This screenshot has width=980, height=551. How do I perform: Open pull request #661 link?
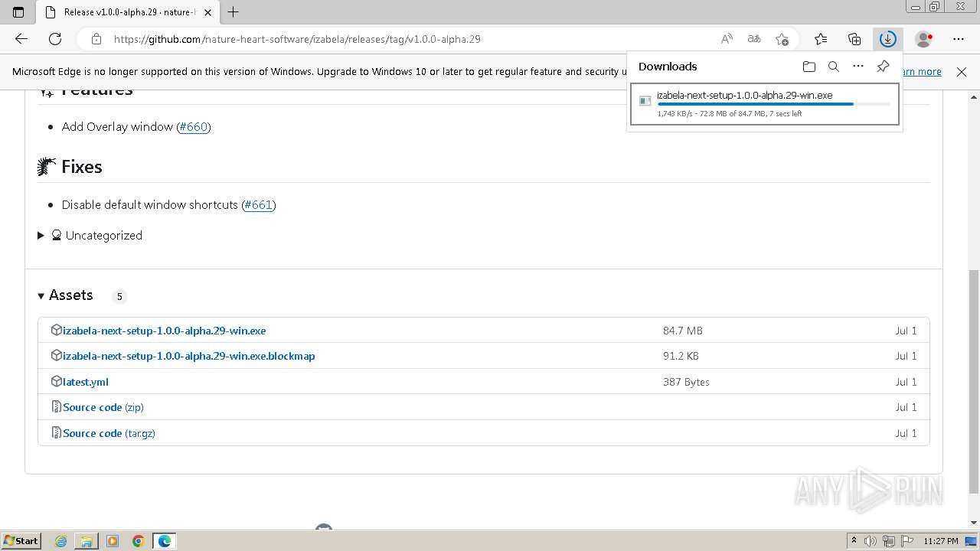pos(259,204)
